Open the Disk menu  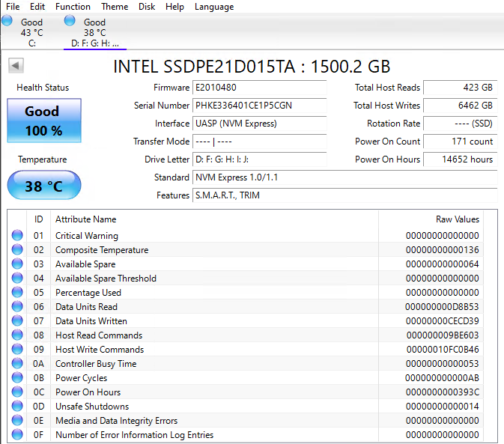(147, 7)
